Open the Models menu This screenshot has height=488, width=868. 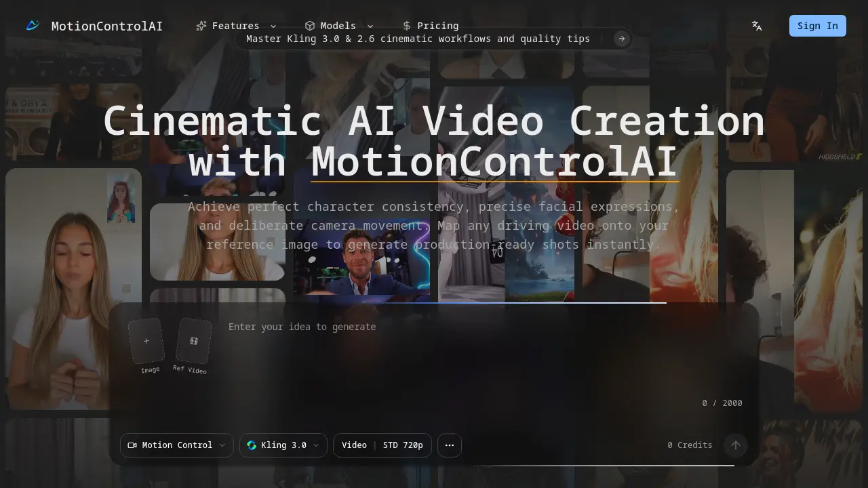339,26
